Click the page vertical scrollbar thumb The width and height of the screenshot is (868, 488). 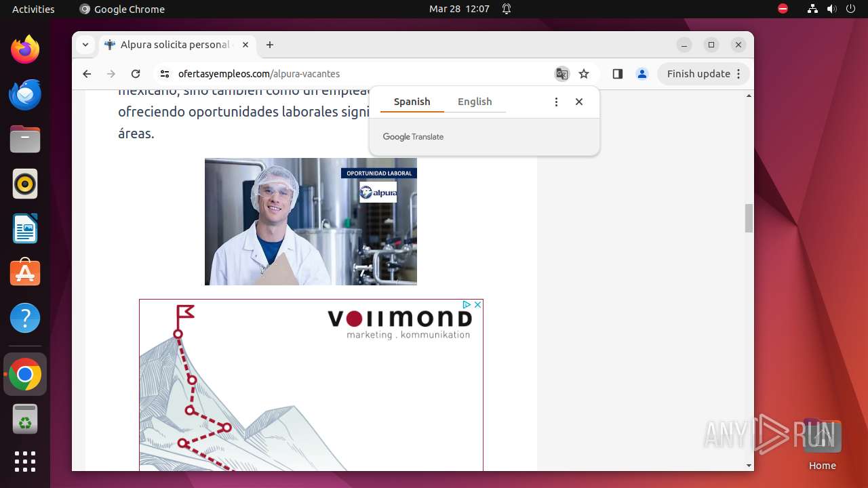pos(749,218)
